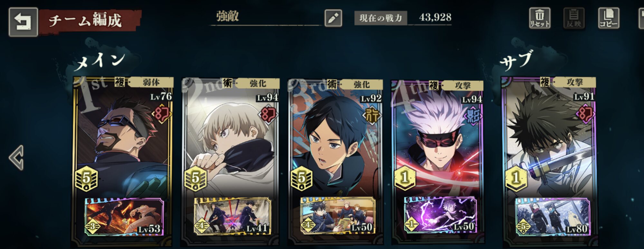
Task: Select the 3rd slot Lv92 character card
Action: pos(336,138)
